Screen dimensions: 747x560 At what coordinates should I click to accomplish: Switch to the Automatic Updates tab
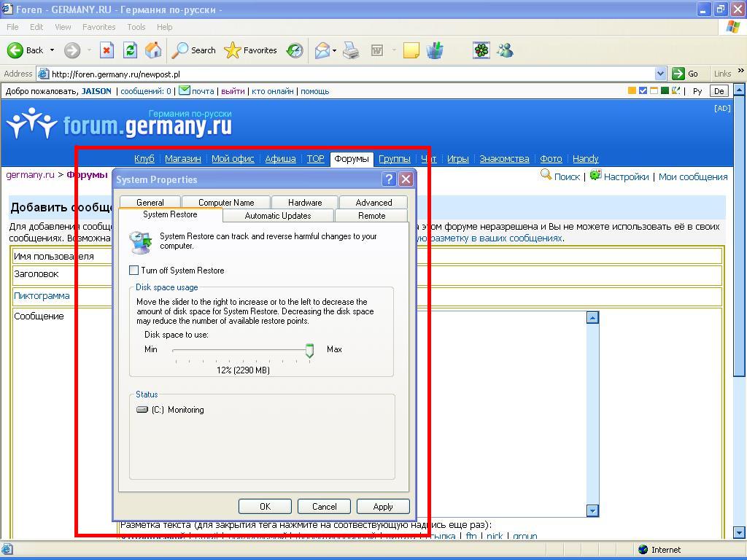278,216
